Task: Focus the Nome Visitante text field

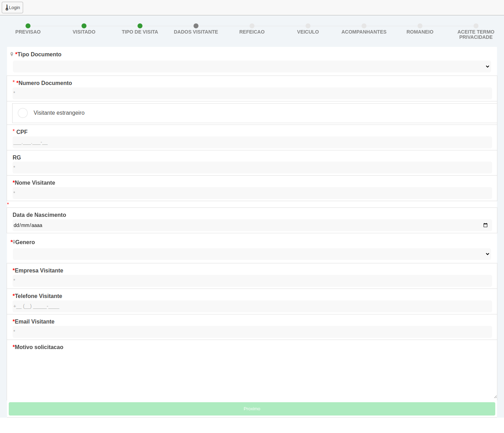Action: click(252, 193)
